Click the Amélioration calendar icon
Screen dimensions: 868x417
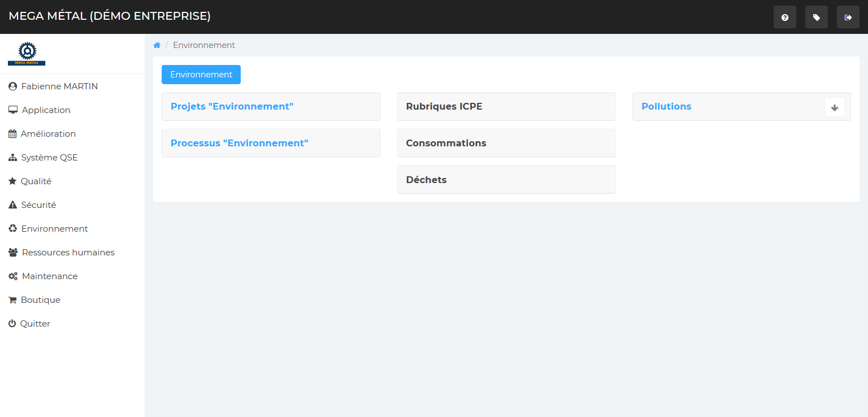coord(12,134)
